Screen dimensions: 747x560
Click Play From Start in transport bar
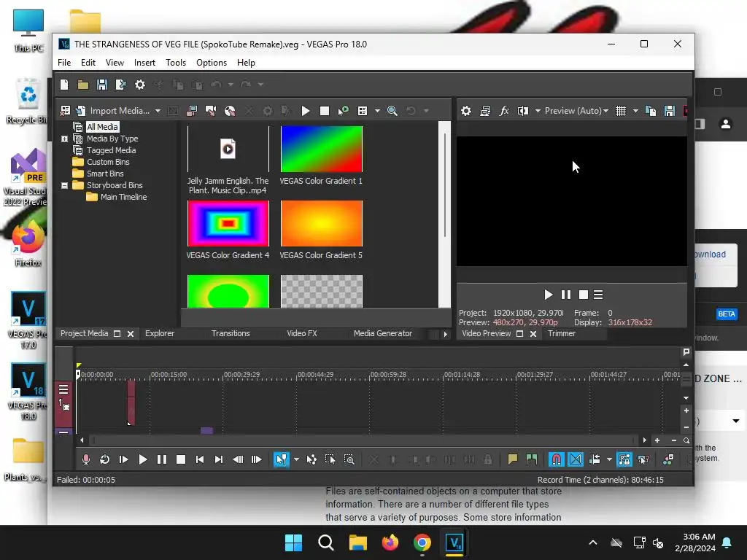tap(124, 459)
